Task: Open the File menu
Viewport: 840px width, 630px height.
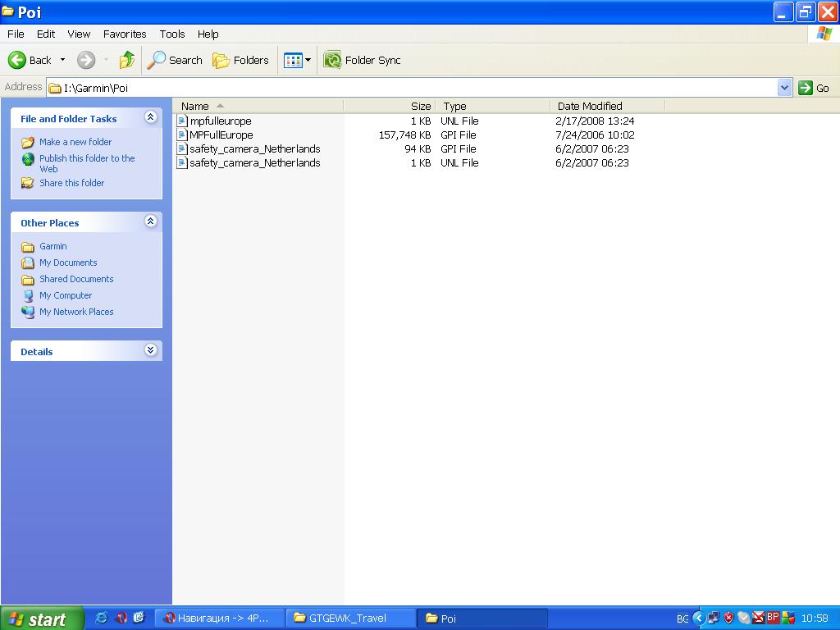Action: tap(16, 34)
